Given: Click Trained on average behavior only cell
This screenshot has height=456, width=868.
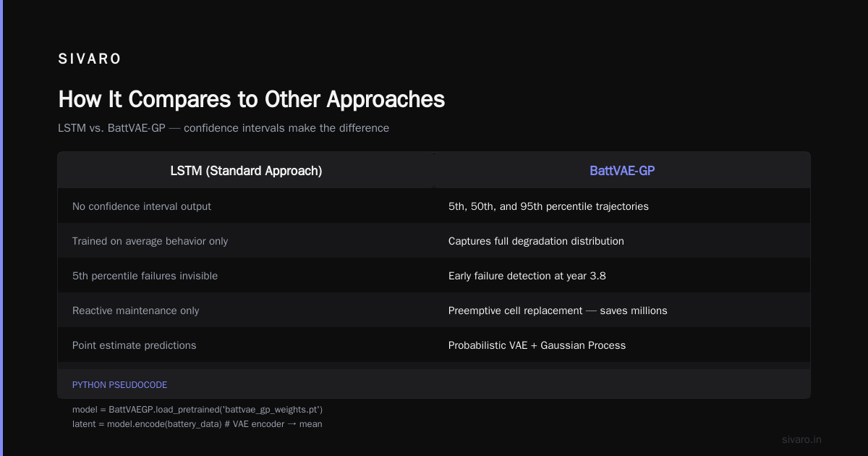Looking at the screenshot, I should click(246, 241).
